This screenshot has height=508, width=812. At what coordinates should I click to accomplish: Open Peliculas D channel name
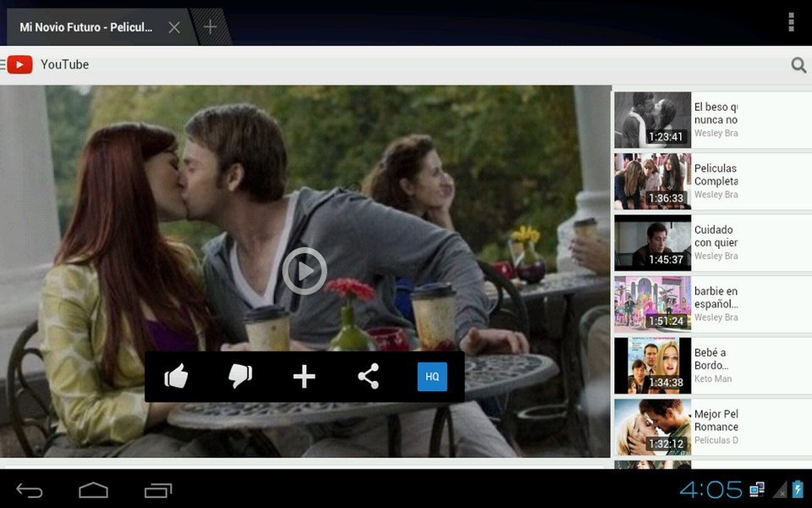click(x=716, y=440)
